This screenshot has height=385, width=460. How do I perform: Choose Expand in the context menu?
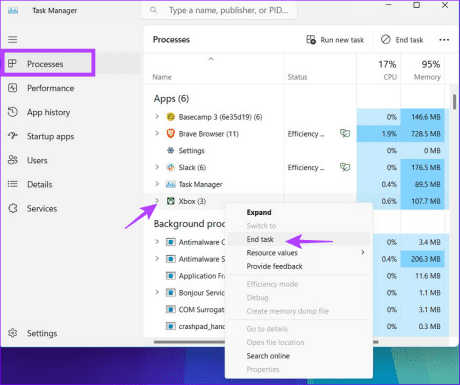point(299,212)
